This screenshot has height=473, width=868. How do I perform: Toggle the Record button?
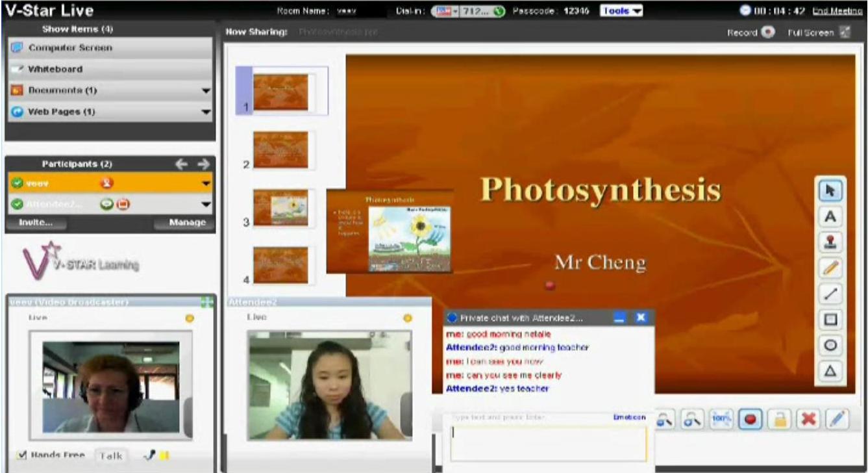[x=768, y=32]
